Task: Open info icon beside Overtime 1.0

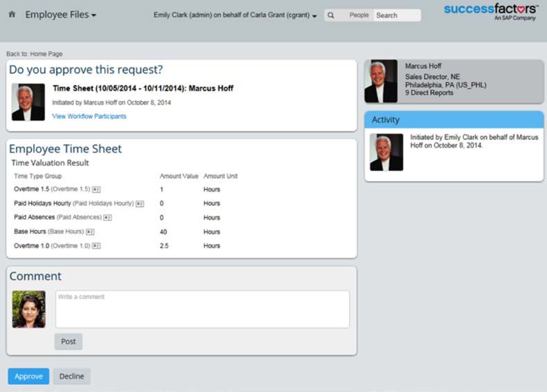Action: (97, 246)
